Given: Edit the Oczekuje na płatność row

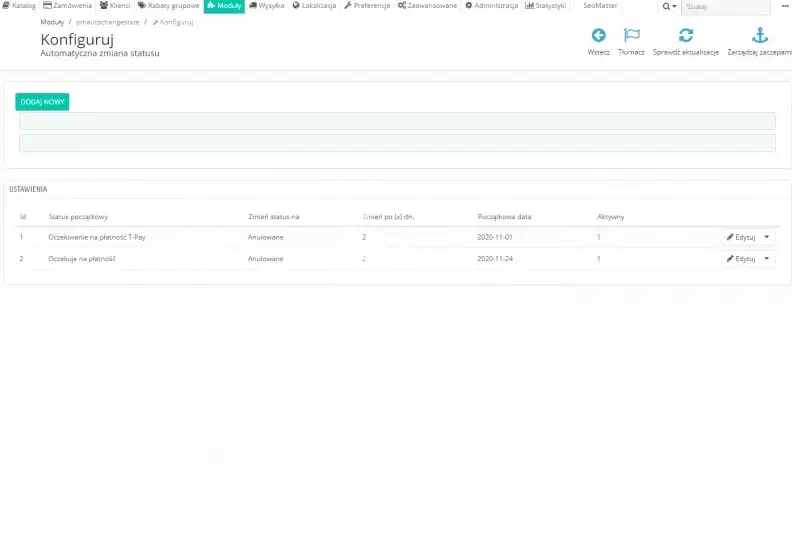Looking at the screenshot, I should pyautogui.click(x=741, y=258).
